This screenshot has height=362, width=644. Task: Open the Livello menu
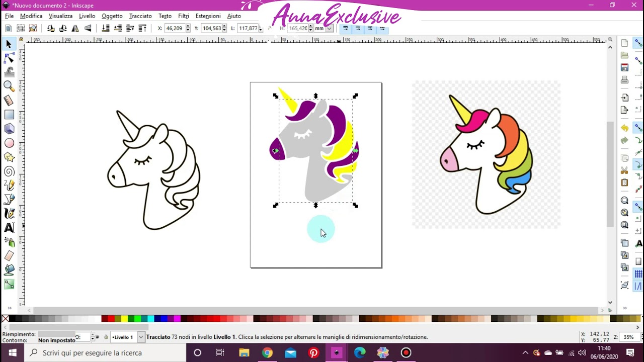(x=87, y=16)
